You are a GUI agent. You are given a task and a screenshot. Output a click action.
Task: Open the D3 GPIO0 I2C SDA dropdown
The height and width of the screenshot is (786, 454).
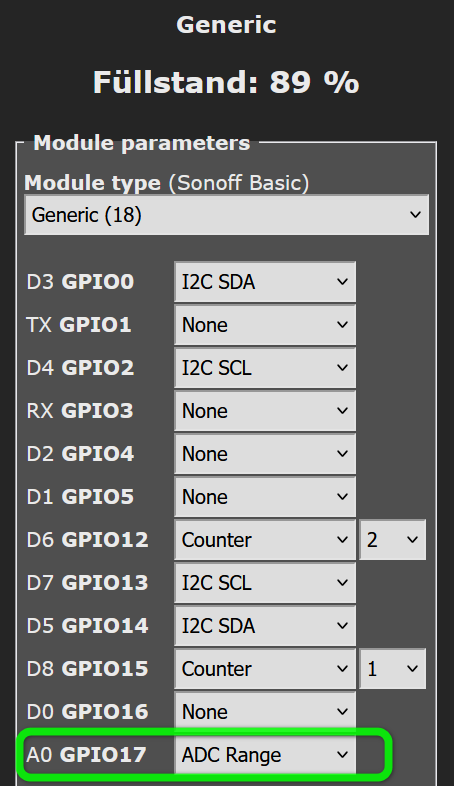tap(265, 282)
